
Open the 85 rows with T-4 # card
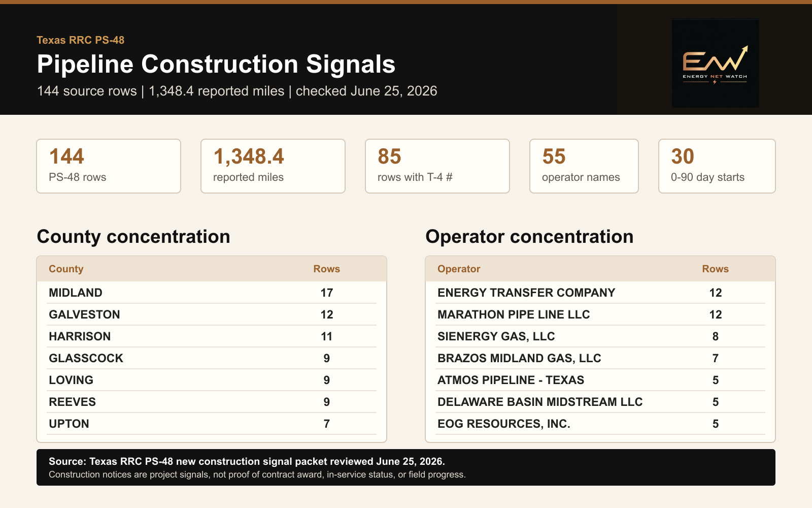pos(437,166)
